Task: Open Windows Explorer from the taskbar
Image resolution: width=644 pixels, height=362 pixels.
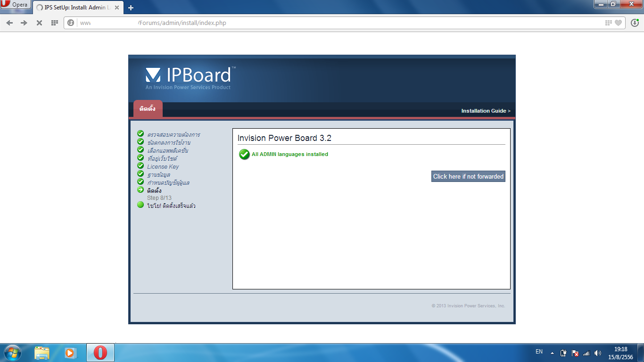Action: [x=42, y=353]
